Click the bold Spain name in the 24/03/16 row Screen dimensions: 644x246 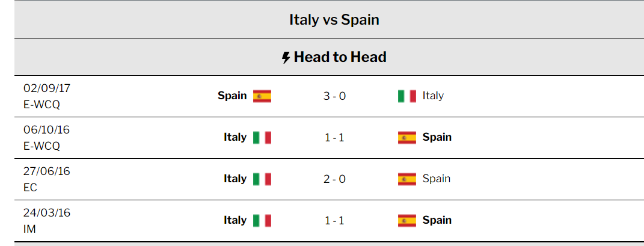pyautogui.click(x=437, y=220)
